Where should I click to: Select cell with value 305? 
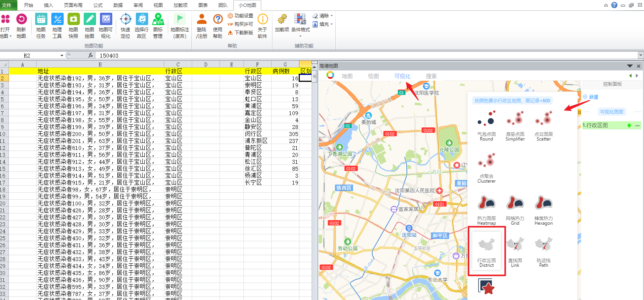[285, 134]
